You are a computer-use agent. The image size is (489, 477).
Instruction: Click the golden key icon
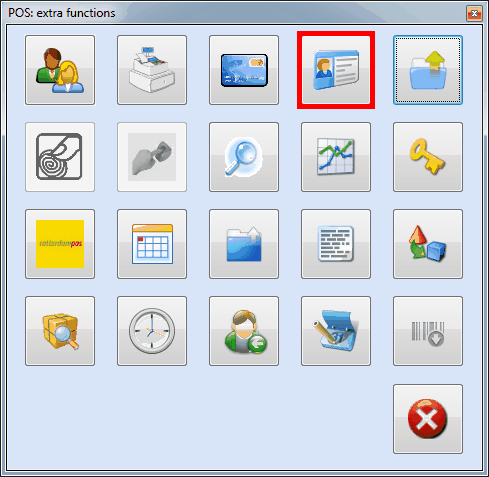click(x=428, y=157)
